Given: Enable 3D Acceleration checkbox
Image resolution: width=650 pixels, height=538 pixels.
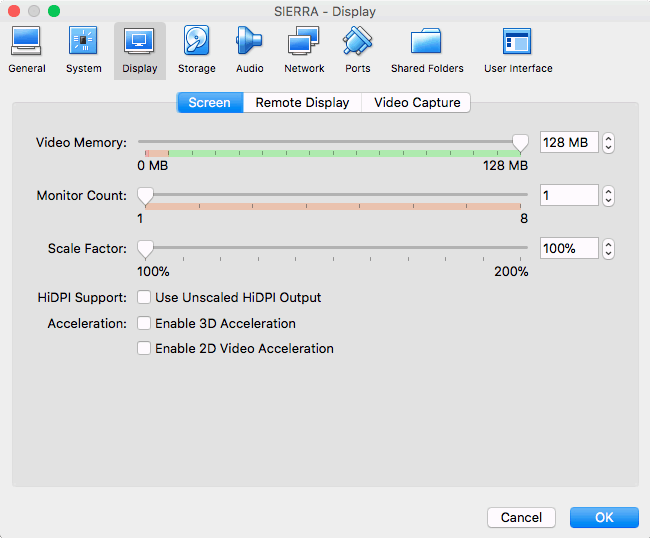Looking at the screenshot, I should [144, 323].
